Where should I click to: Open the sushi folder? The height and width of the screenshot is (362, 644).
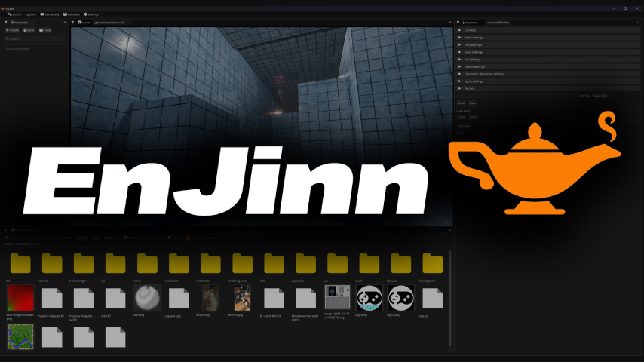370,263
